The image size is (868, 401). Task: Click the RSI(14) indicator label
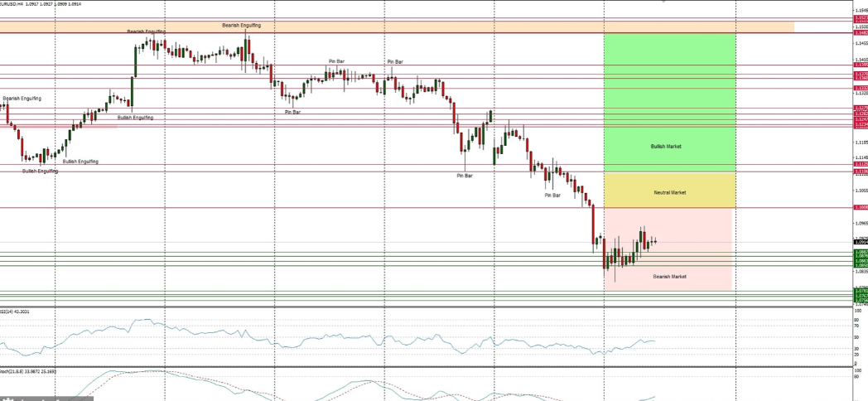[15, 312]
